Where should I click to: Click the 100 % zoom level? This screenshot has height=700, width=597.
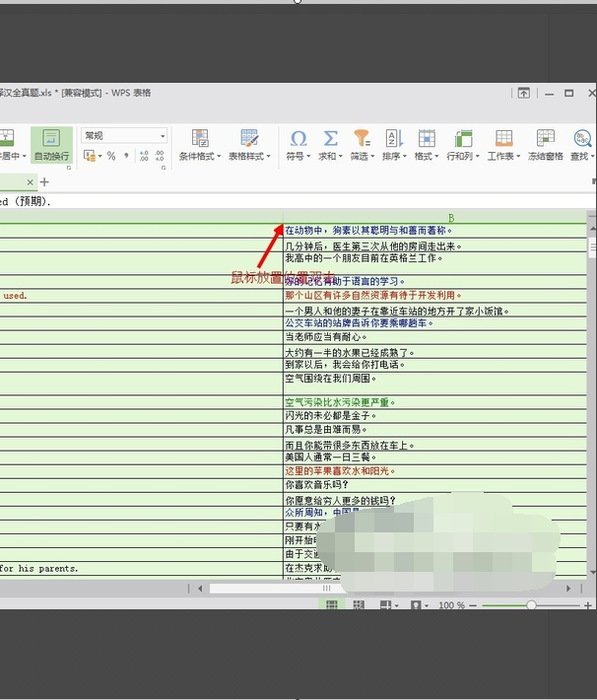[451, 605]
